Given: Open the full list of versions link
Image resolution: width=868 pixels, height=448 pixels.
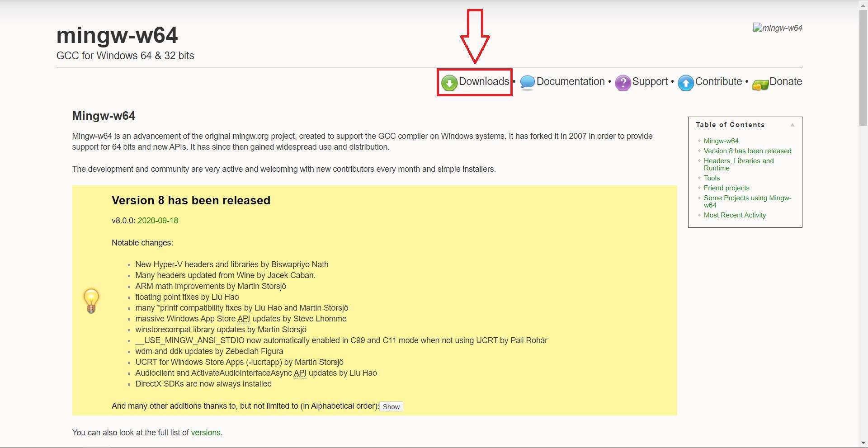Looking at the screenshot, I should click(206, 433).
